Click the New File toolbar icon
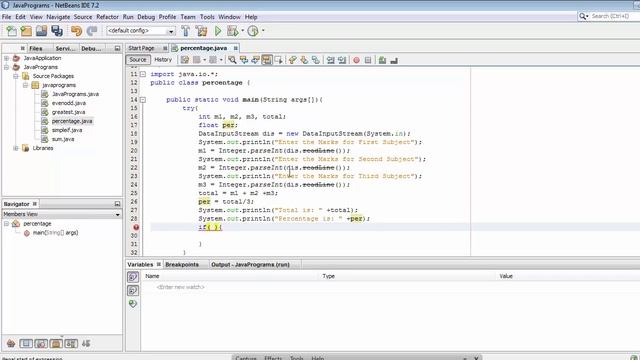Image resolution: width=640 pixels, height=360 pixels. (11, 31)
